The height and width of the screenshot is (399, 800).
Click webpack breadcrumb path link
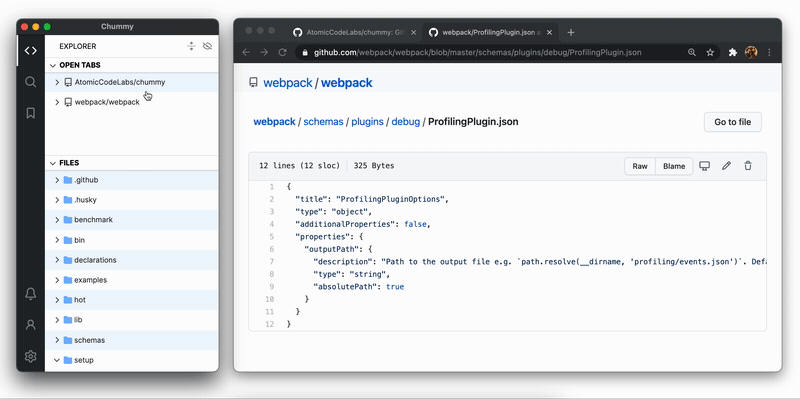point(274,122)
